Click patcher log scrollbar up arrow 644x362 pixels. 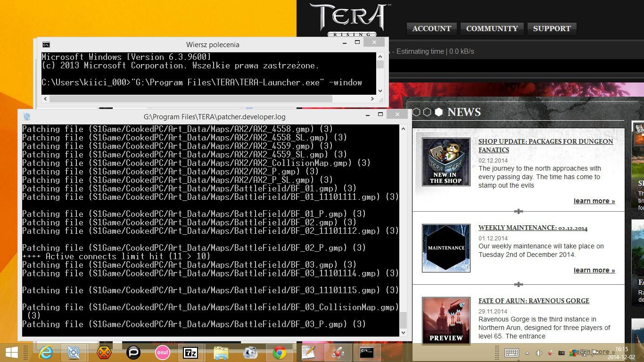[403, 128]
